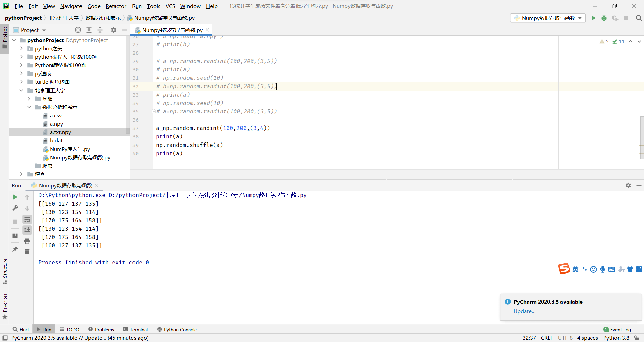Expand the 博客 folder
The image size is (644, 342).
(x=21, y=174)
